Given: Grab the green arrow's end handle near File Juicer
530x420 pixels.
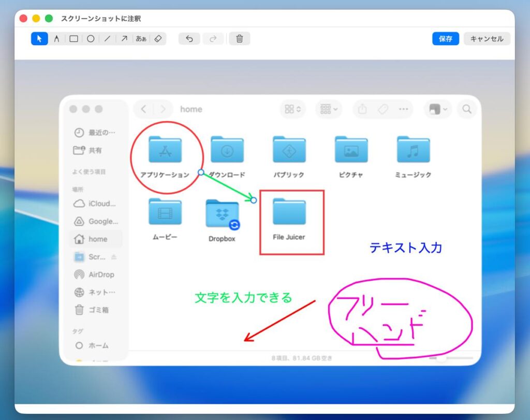Looking at the screenshot, I should click(254, 200).
